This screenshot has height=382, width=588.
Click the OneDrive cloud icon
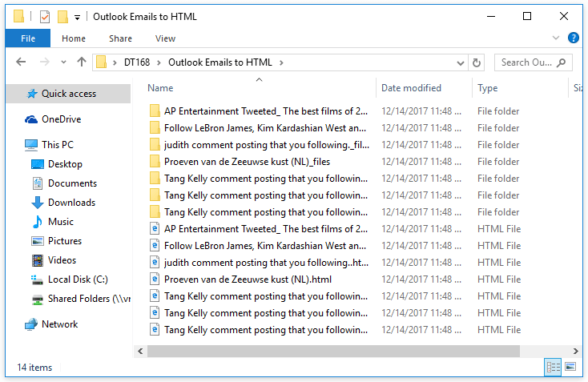coord(31,119)
